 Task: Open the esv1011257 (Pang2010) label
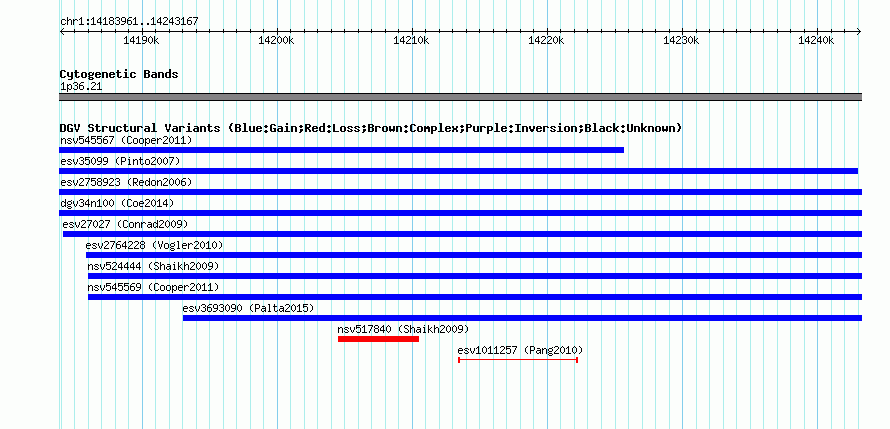pos(520,350)
